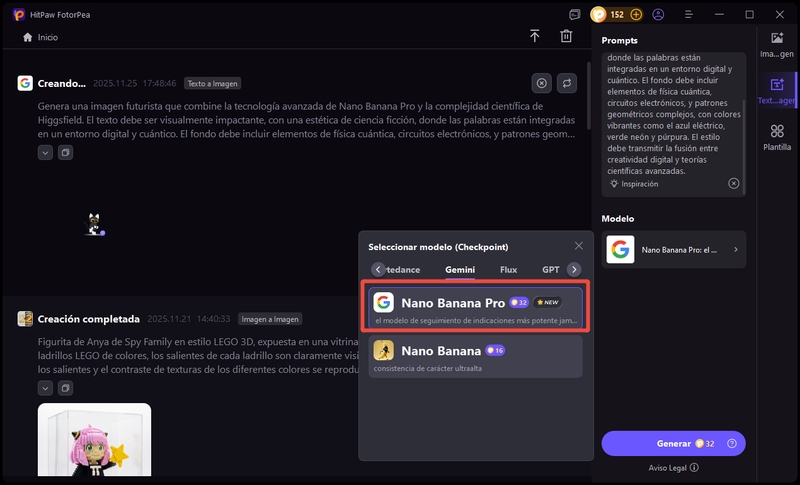Switch to the GPT model tab
Image resolution: width=800 pixels, height=485 pixels.
point(551,269)
